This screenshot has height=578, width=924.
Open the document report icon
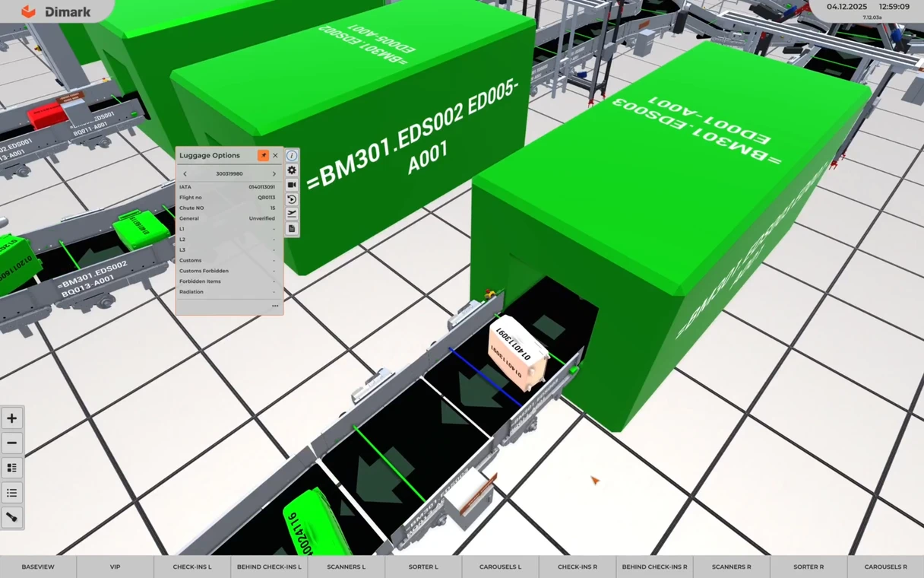click(x=292, y=228)
